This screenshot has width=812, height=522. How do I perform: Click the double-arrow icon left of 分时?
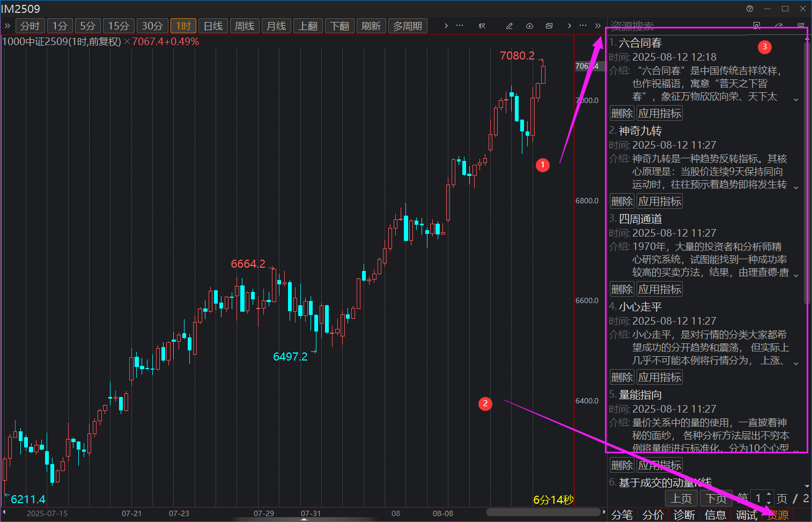[8, 26]
